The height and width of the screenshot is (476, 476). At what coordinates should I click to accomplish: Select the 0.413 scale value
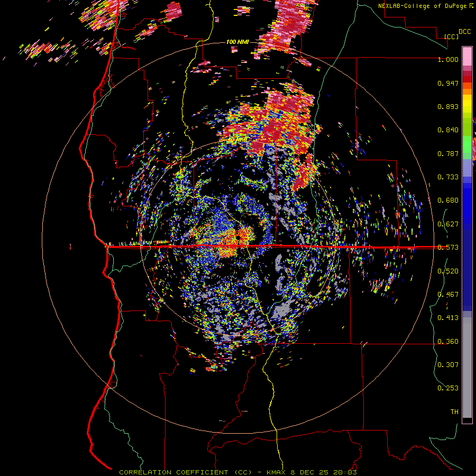[x=448, y=318]
